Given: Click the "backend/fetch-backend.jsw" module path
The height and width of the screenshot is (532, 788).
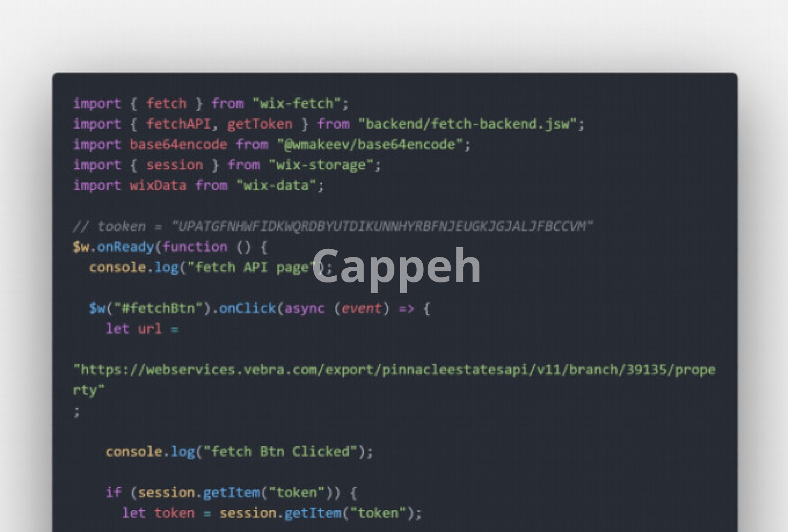Looking at the screenshot, I should point(467,124).
